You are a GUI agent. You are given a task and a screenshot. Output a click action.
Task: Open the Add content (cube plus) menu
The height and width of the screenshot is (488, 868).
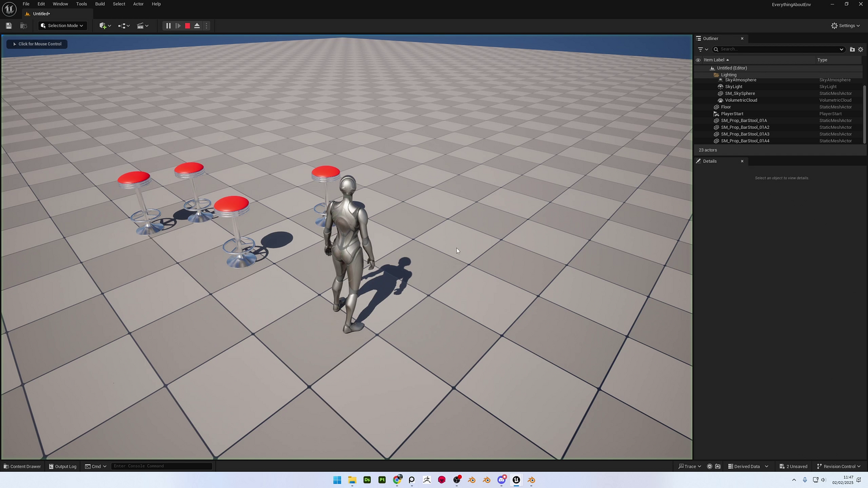(x=105, y=25)
